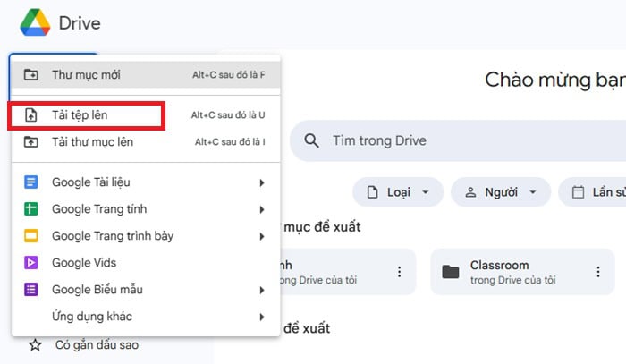
Task: Click the Google Drive logo
Action: [x=35, y=22]
